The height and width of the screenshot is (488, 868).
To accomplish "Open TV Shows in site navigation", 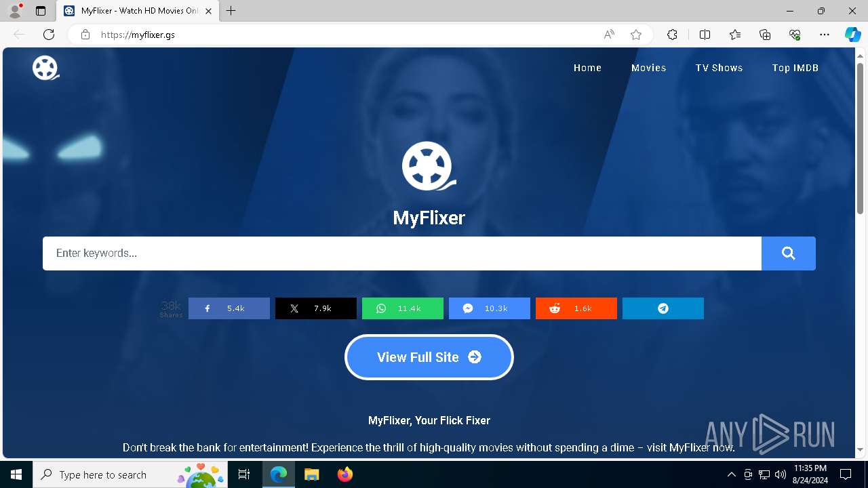I will pos(719,68).
